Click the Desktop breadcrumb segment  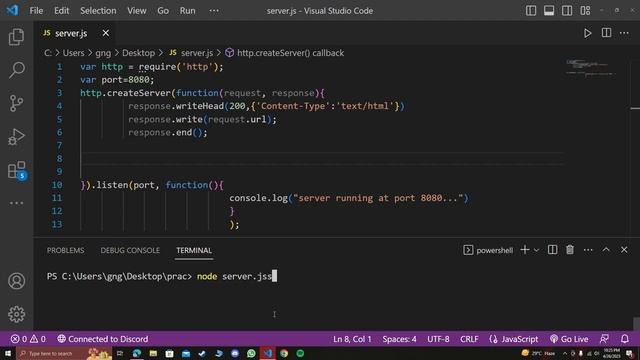[x=138, y=53]
